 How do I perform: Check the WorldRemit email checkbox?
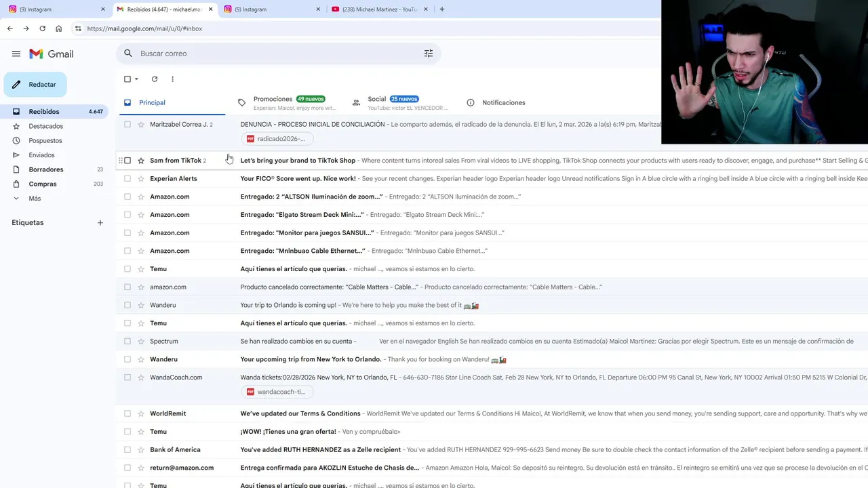[127, 414]
